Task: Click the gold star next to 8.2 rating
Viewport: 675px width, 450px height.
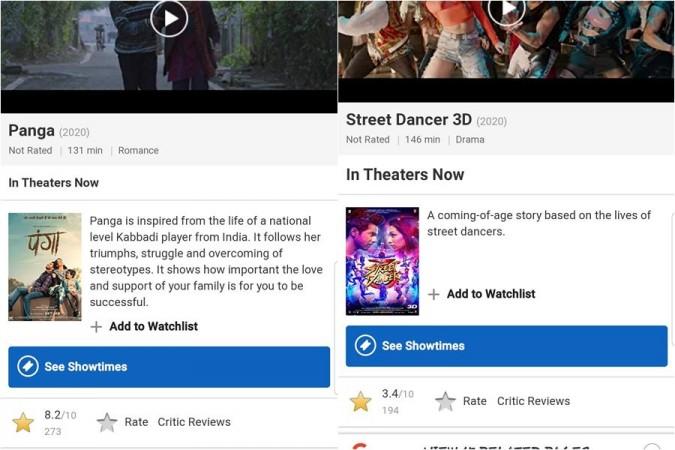Action: (x=23, y=422)
